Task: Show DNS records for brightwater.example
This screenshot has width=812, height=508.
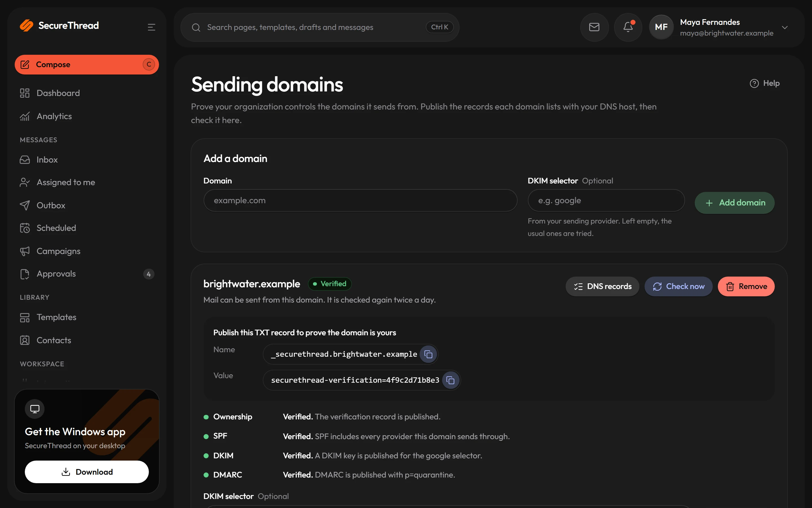Action: 602,286
